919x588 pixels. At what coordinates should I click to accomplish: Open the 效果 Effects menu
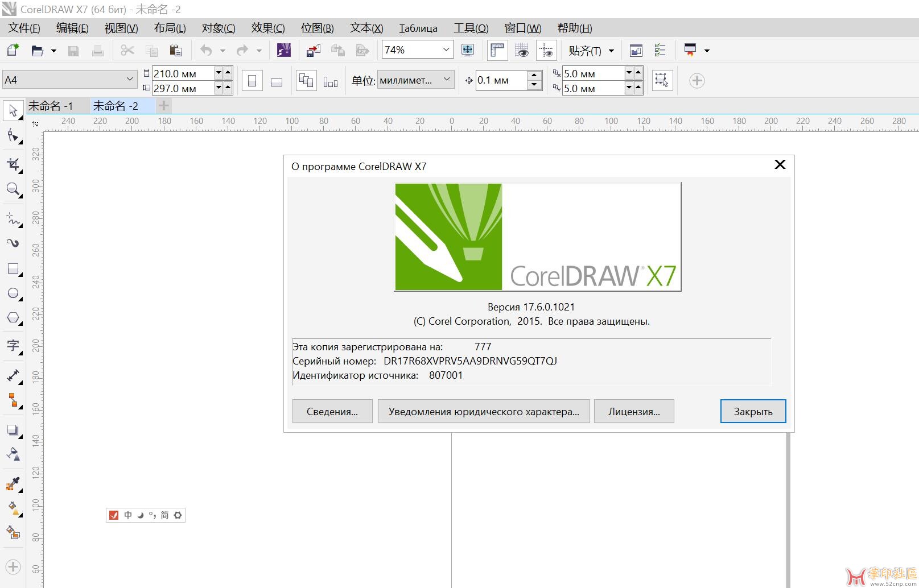[x=268, y=28]
